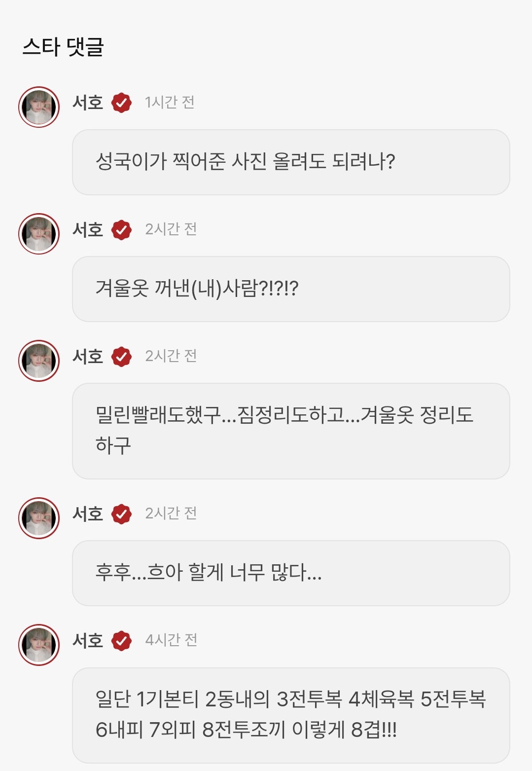Image resolution: width=532 pixels, height=771 pixels.
Task: Click the avatar above the 후후...흐아 comment
Action: click(x=39, y=518)
